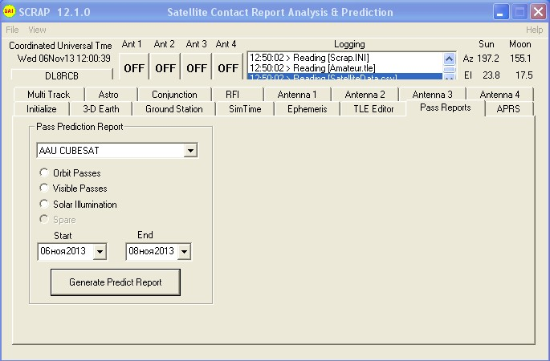Switch to the Multi Track tab
Image resolution: width=550 pixels, height=361 pixels.
click(x=49, y=94)
